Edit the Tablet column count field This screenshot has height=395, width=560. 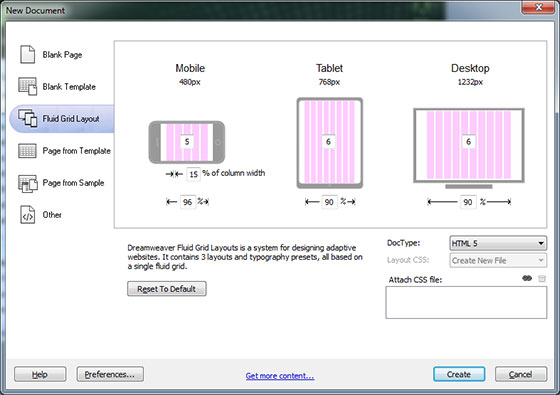328,142
